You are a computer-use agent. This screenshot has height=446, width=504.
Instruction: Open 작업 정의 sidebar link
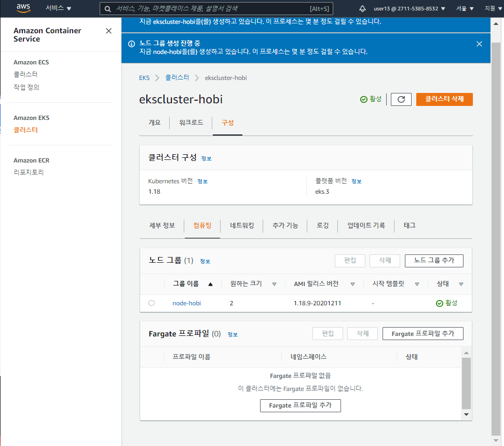coord(26,87)
